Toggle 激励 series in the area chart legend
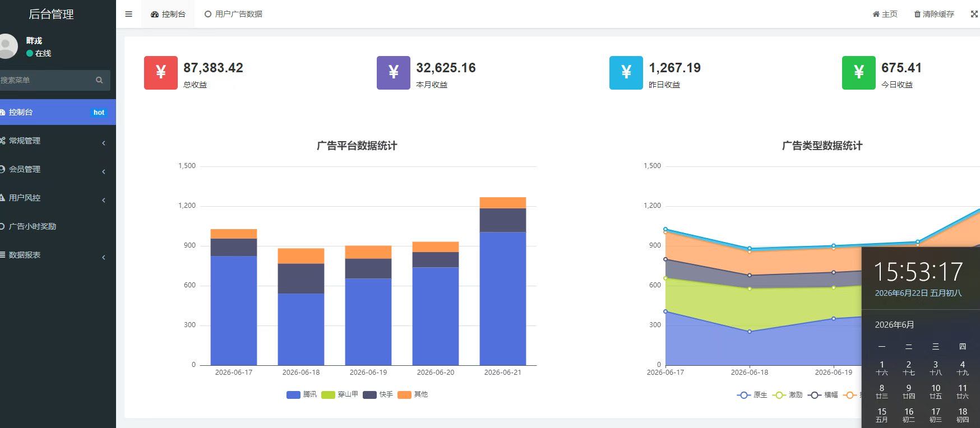Image resolution: width=980 pixels, height=428 pixels. click(x=787, y=395)
